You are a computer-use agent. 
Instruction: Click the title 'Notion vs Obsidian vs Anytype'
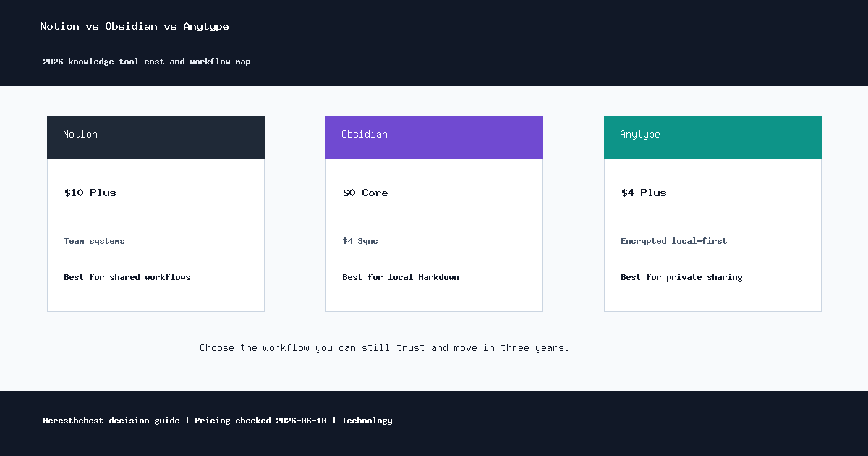click(x=135, y=26)
